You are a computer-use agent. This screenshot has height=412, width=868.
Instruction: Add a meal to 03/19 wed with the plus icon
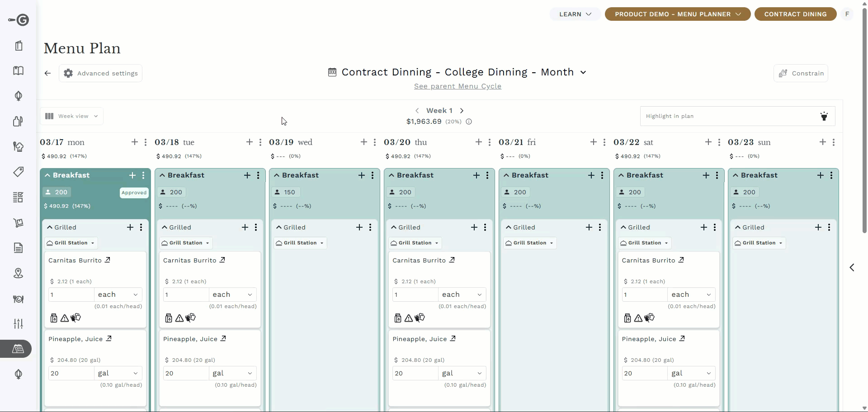pyautogui.click(x=364, y=142)
